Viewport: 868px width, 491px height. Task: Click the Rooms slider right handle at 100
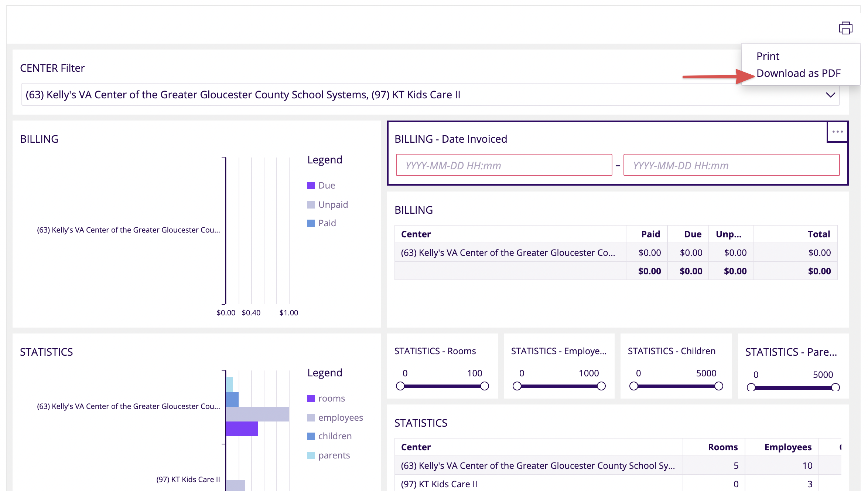[x=485, y=386]
